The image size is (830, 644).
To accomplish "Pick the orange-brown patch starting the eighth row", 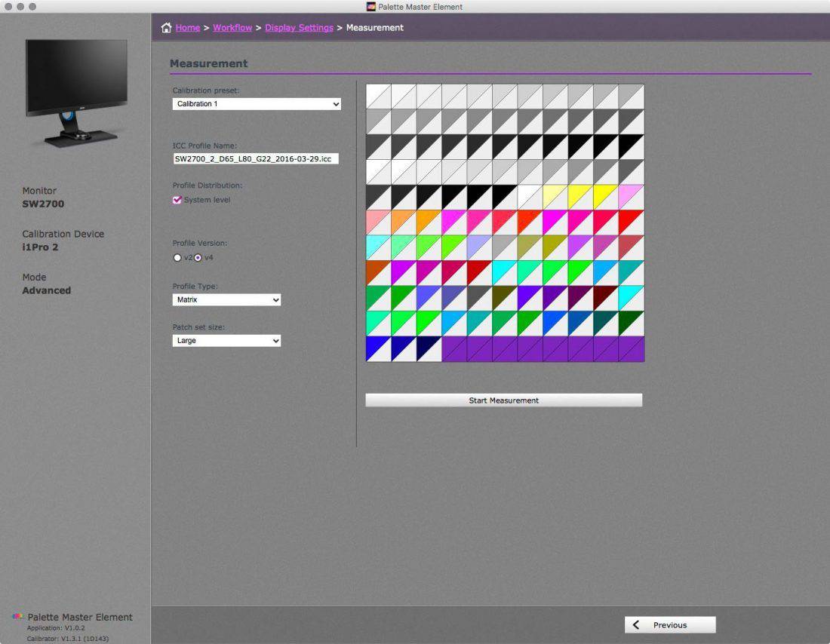I will pos(378,273).
